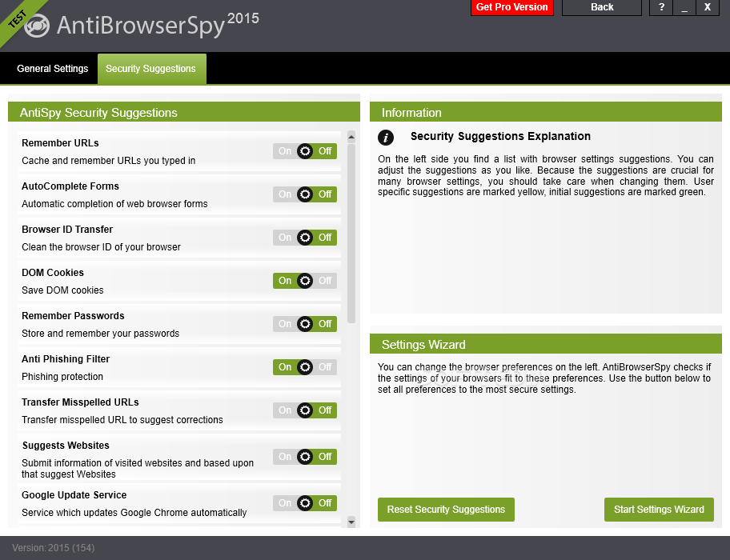Toggle the Remember URLs switch

[305, 151]
